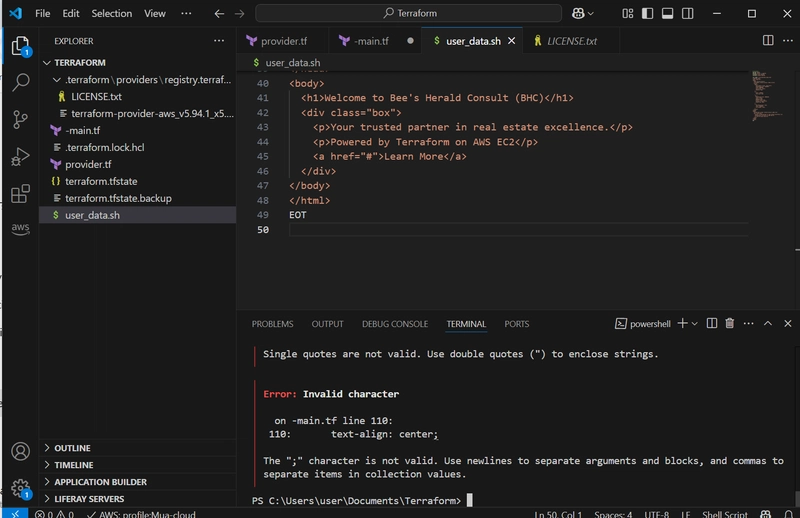Split the editor right
This screenshot has height=518, width=800.
pos(767,40)
